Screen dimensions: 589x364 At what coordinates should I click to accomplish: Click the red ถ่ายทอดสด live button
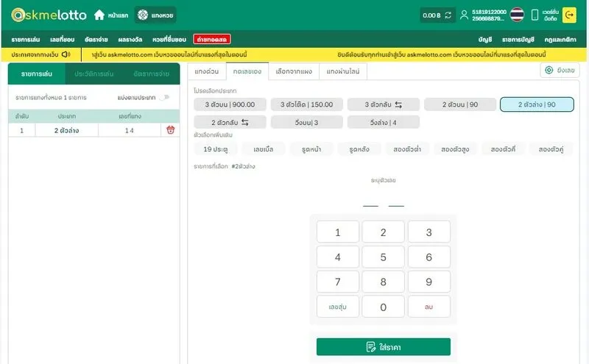point(212,39)
